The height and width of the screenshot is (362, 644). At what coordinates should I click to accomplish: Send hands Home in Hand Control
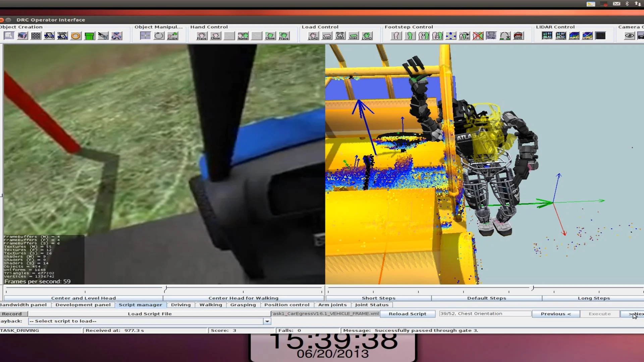pyautogui.click(x=243, y=36)
